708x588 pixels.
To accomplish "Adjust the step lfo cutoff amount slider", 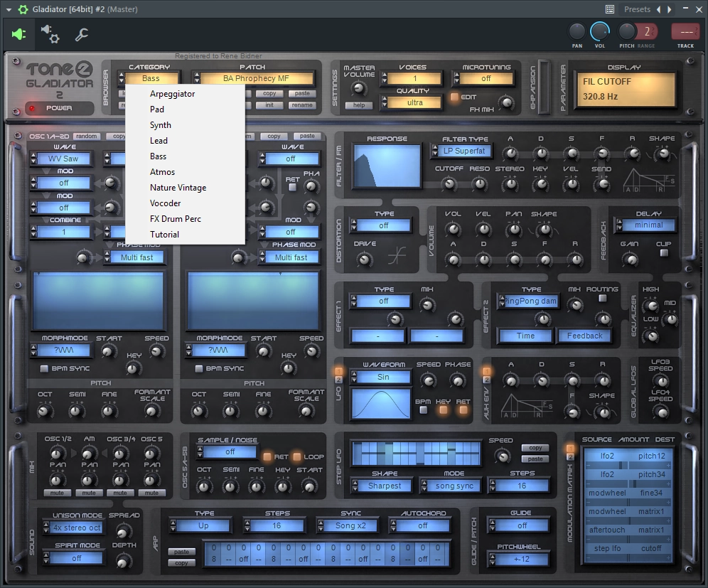I will 628,557.
